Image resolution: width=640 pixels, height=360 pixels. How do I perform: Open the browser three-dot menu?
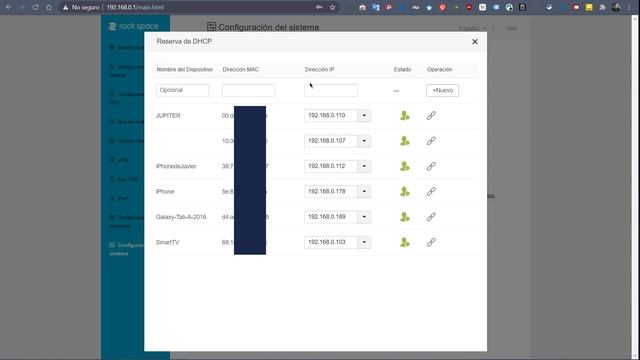(x=629, y=7)
